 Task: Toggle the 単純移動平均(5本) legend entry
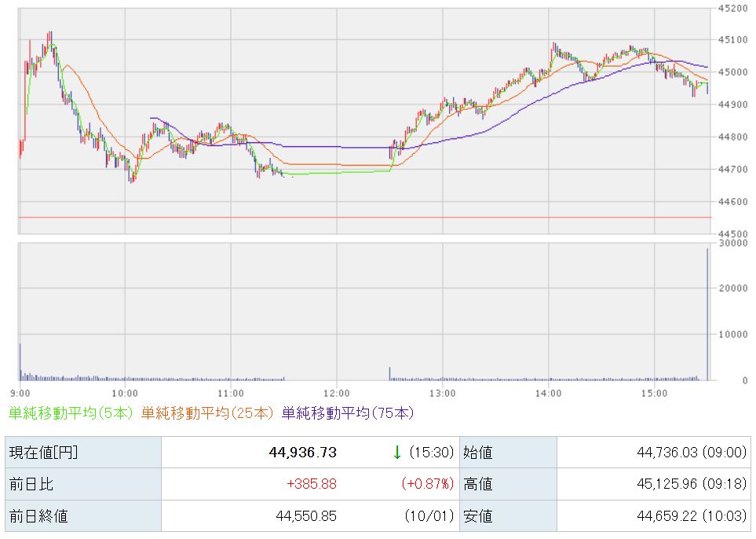[x=73, y=412]
